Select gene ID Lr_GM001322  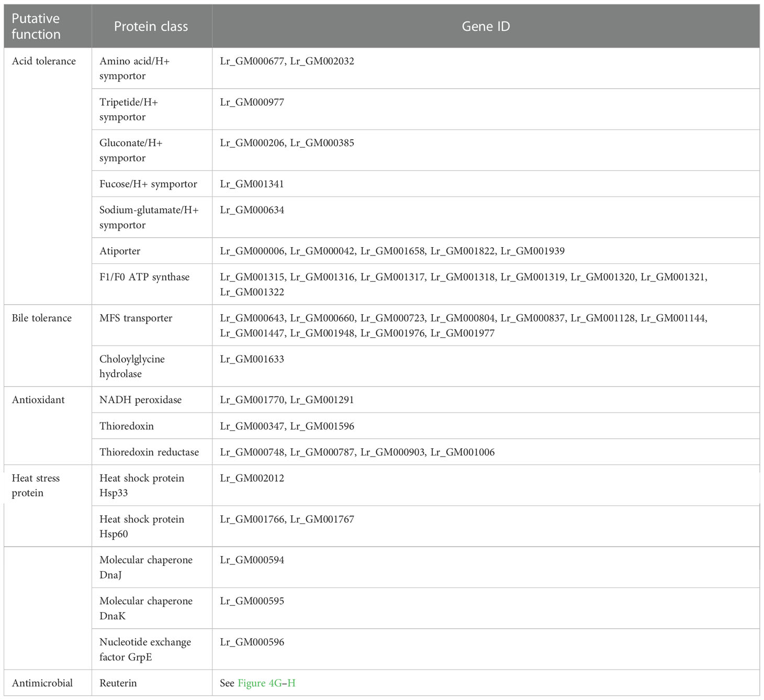point(252,292)
